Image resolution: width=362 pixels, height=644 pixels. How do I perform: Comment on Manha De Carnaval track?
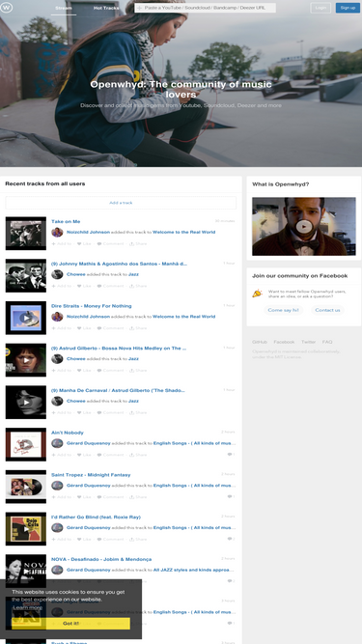110,413
